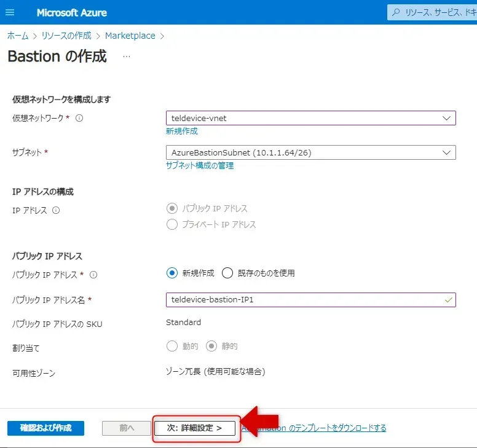The image size is (477, 448).
Task: Go to ホーム breadcrumb
Action: 18,36
